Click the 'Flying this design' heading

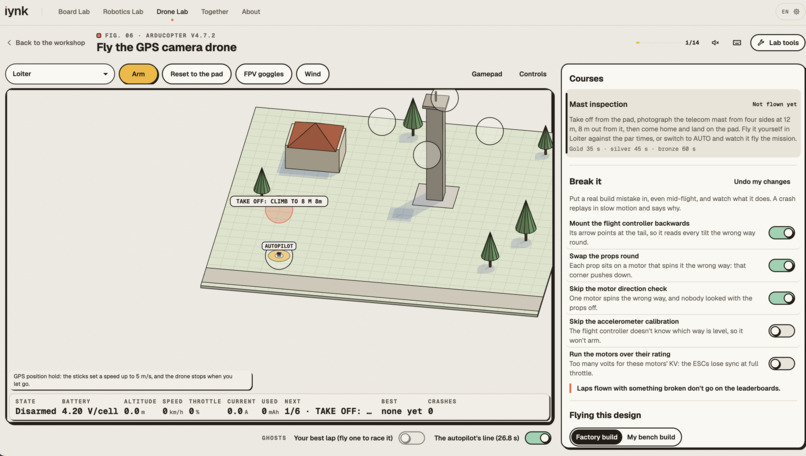[605, 415]
